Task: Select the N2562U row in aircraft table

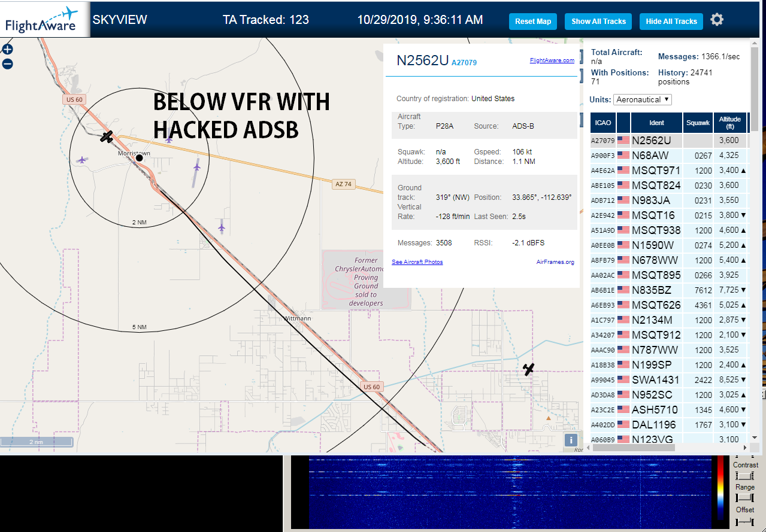Action: (669, 140)
